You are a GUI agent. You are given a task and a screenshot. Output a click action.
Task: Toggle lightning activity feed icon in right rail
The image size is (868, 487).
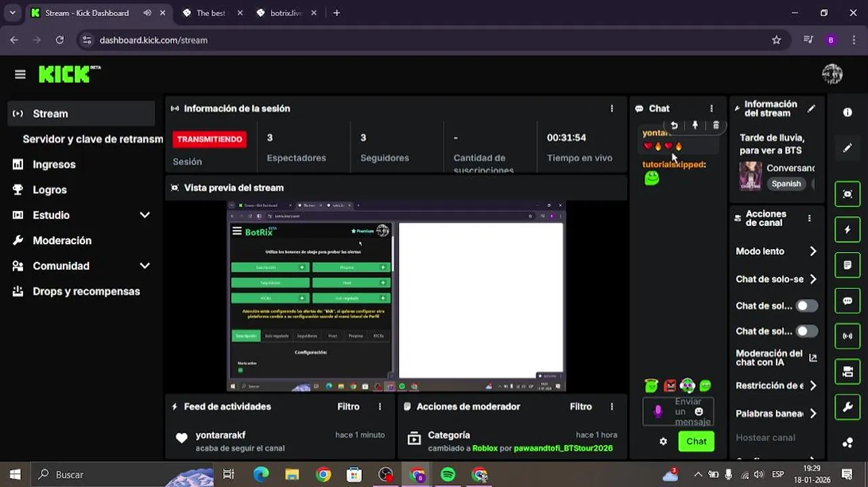(848, 230)
